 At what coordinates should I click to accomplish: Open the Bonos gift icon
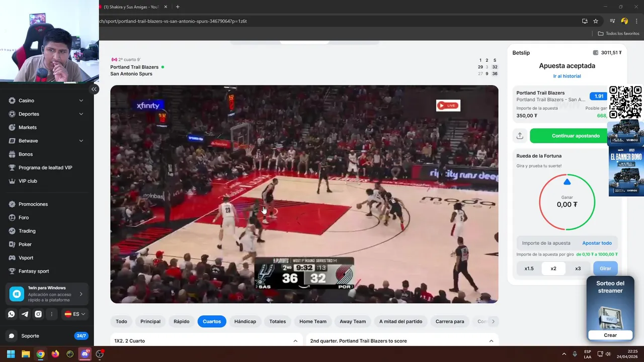[x=12, y=154]
